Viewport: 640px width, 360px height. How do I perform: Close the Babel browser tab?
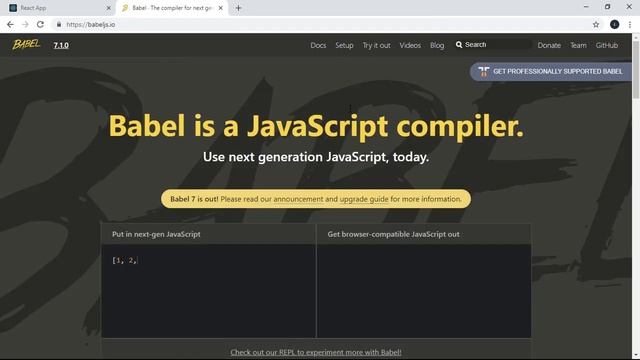point(220,8)
